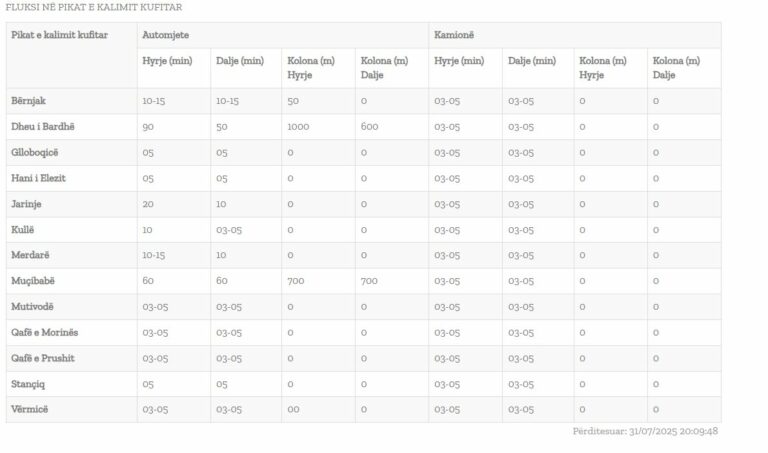Click the Pikat e kalimit kufitar header
Screen dimensions: 768x453
point(59,35)
